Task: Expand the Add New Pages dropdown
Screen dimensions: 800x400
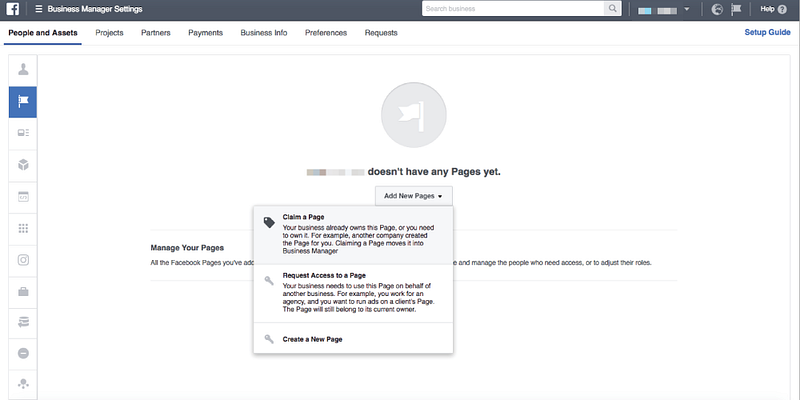Action: tap(413, 196)
